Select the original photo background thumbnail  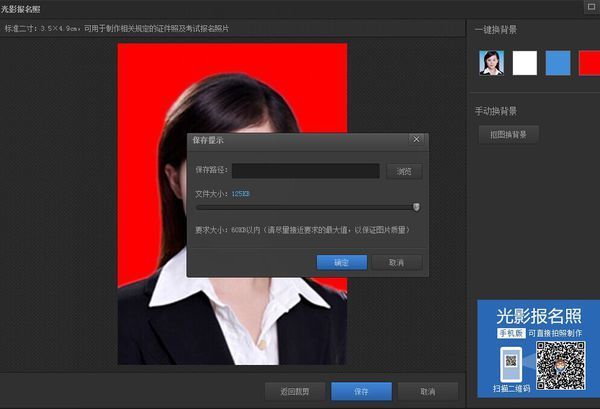tap(491, 63)
